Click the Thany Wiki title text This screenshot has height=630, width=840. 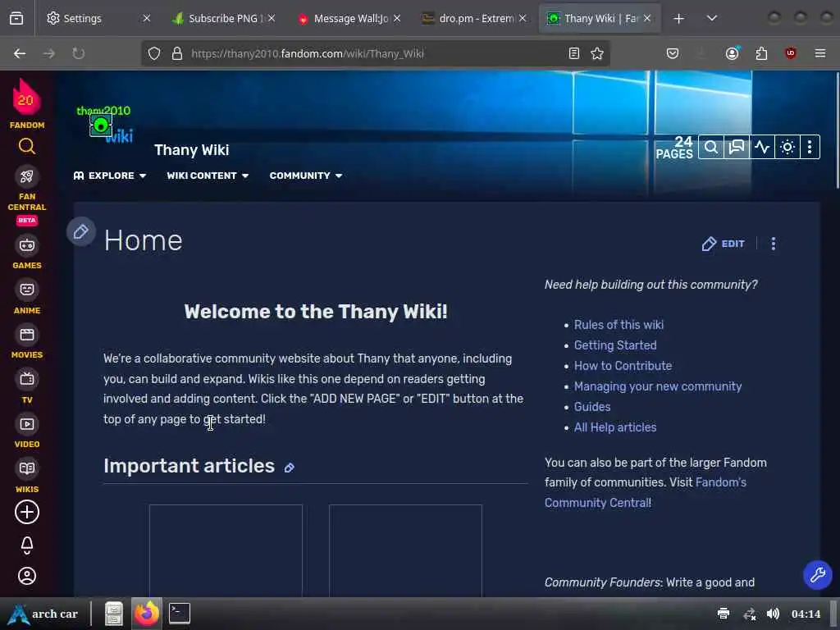192,150
